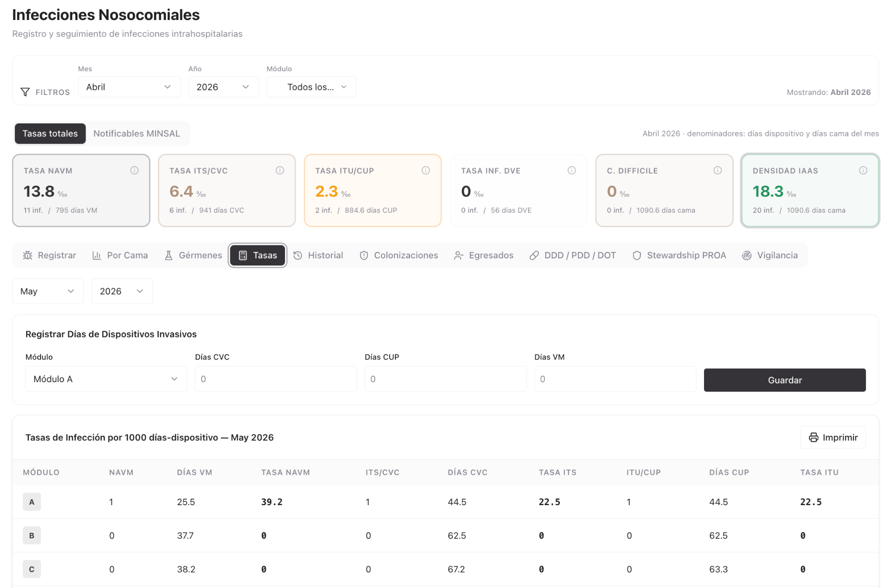Select the C. Difficile card
Image resolution: width=894 pixels, height=588 pixels.
pos(664,190)
